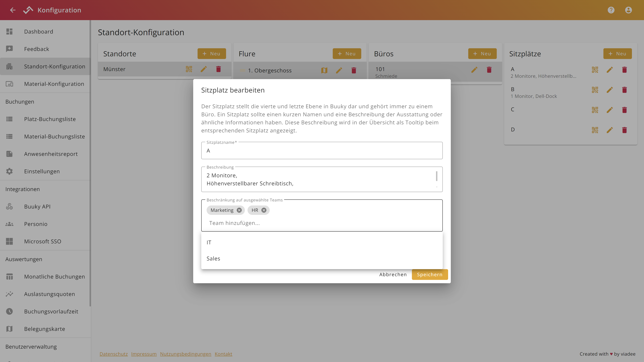This screenshot has width=644, height=362.
Task: Open the help icon in the header
Action: click(x=611, y=10)
